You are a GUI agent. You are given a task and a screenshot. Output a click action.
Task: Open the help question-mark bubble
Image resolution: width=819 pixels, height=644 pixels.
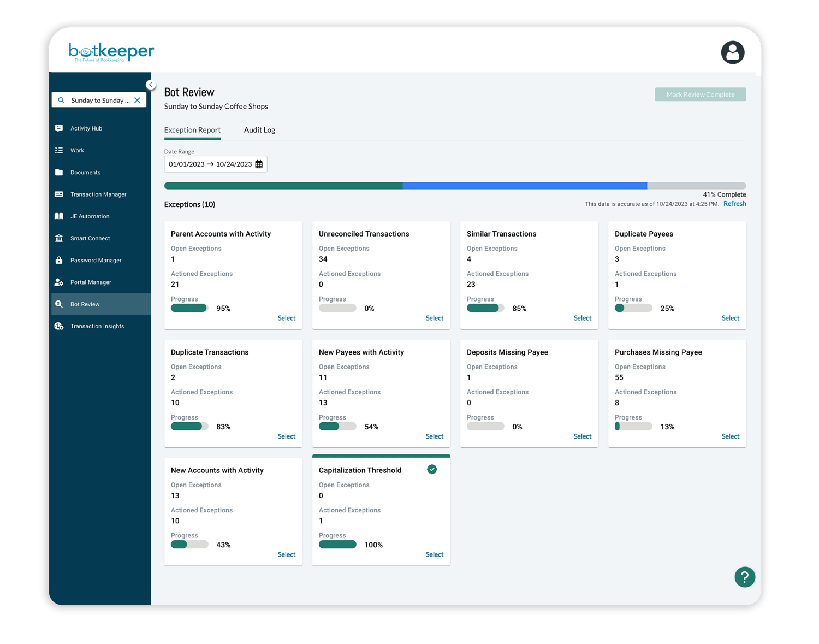744,577
